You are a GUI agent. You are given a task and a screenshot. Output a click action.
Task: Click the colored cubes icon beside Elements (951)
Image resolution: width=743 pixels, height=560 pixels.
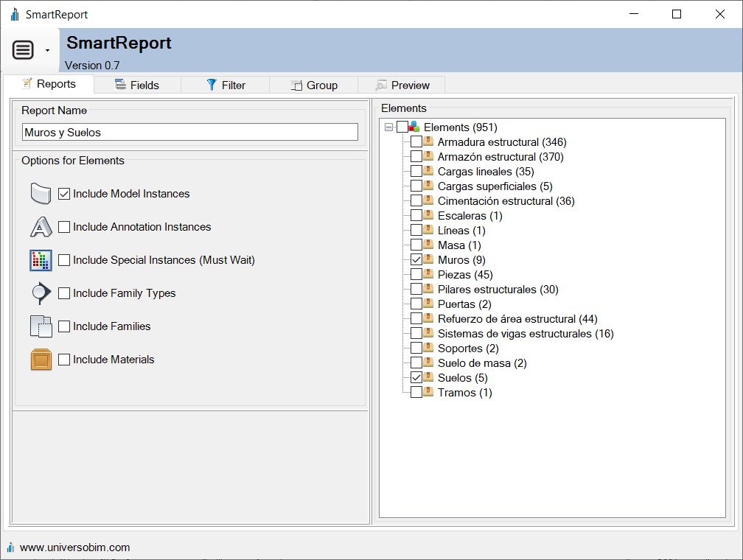[414, 127]
